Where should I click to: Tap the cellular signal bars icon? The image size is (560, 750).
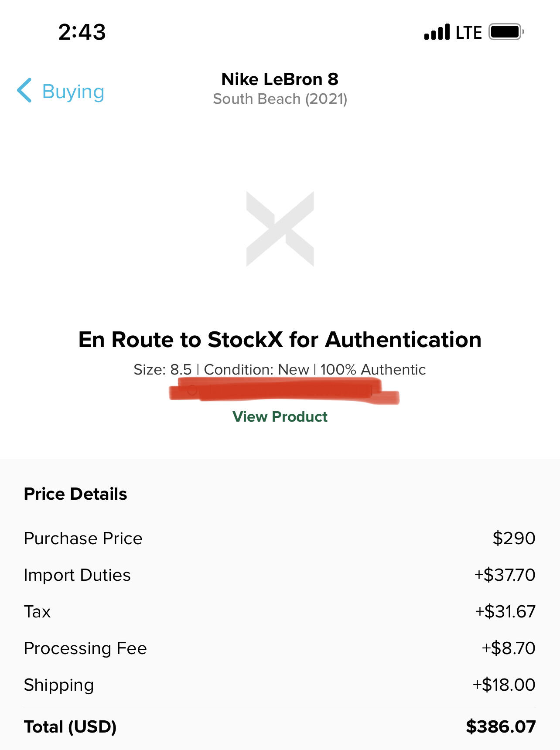point(437,32)
